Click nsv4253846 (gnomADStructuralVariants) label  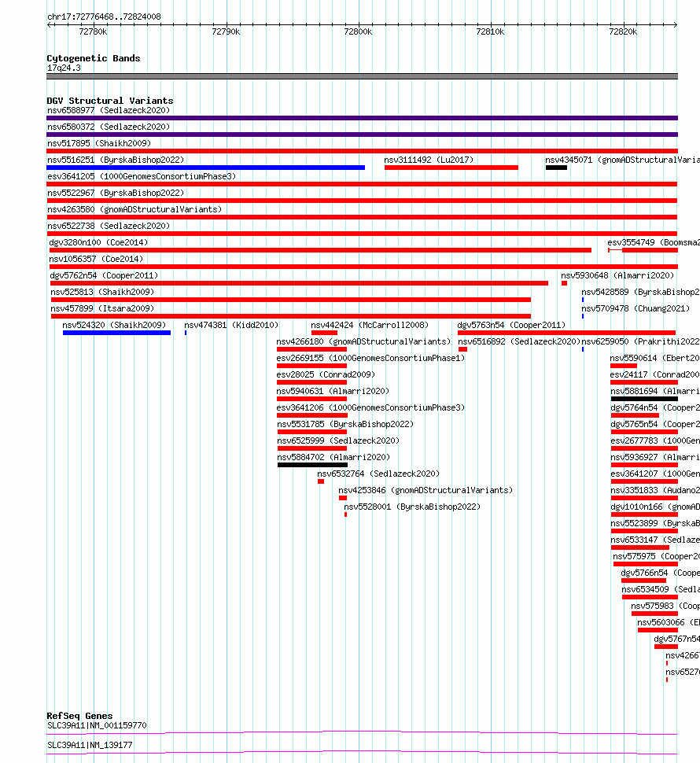coord(426,491)
